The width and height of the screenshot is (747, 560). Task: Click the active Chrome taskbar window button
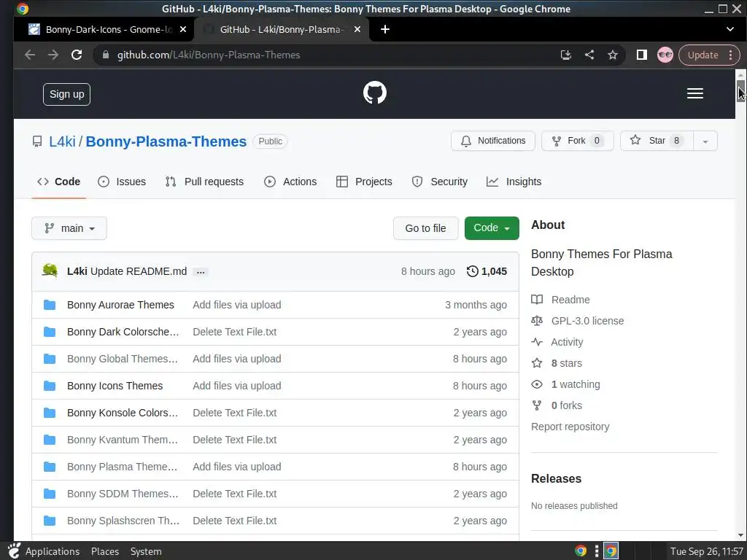pyautogui.click(x=611, y=551)
